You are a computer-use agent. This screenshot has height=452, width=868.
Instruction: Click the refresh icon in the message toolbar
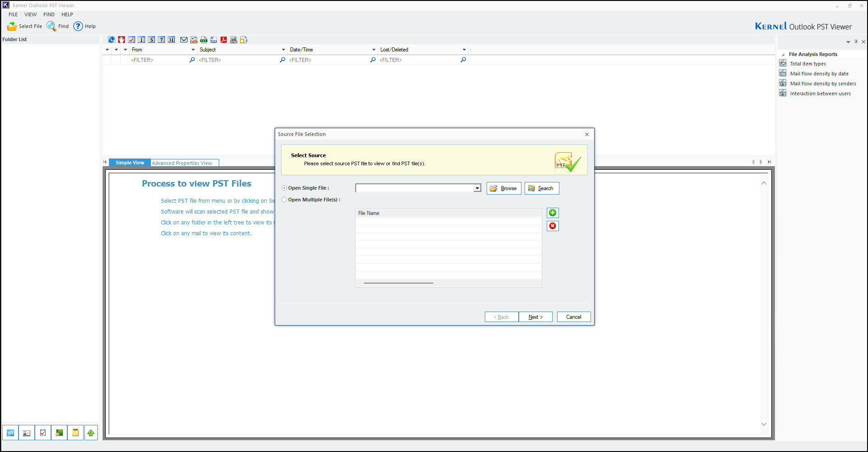coord(112,40)
